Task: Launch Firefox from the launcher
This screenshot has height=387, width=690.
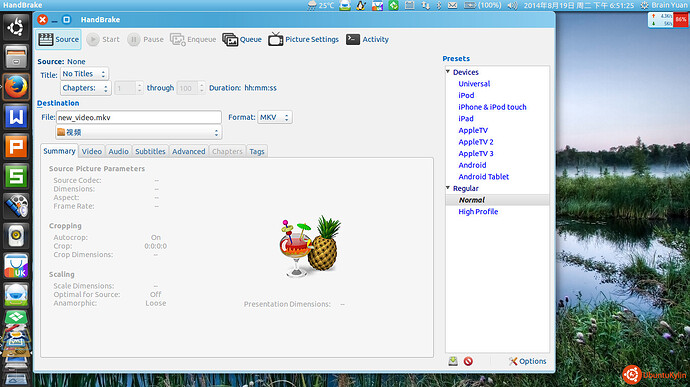Action: (x=16, y=87)
